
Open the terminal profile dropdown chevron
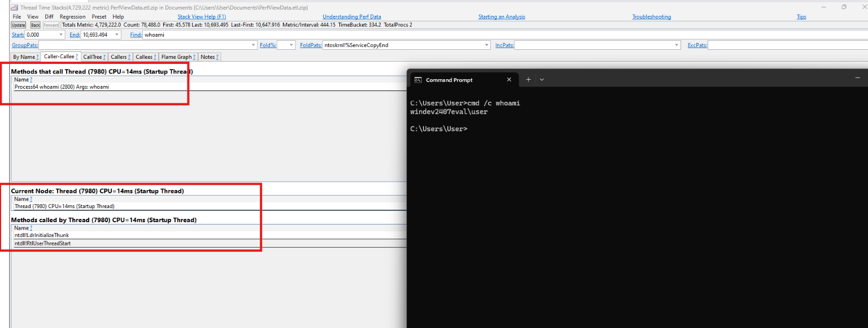coord(542,80)
